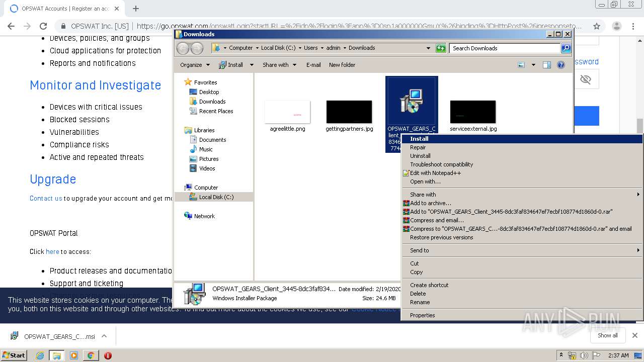Choose Delete in context menu
This screenshot has width=644, height=362.
[522, 294]
